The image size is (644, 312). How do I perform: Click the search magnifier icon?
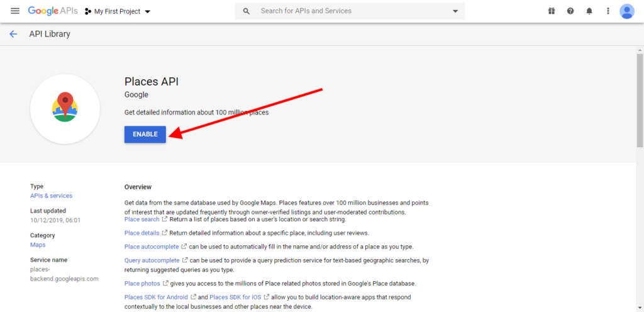coord(247,11)
